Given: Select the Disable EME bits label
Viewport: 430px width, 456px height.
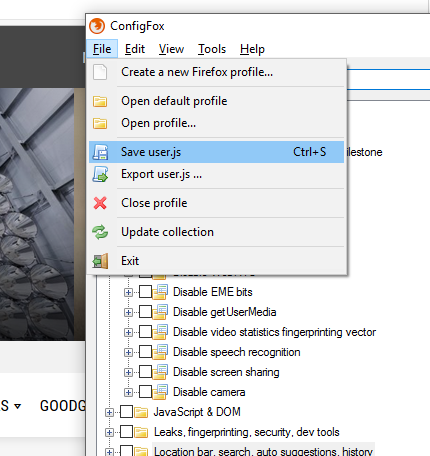Looking at the screenshot, I should (213, 292).
